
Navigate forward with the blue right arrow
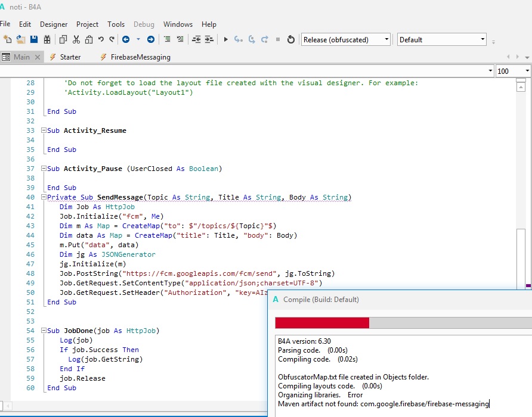tap(151, 39)
